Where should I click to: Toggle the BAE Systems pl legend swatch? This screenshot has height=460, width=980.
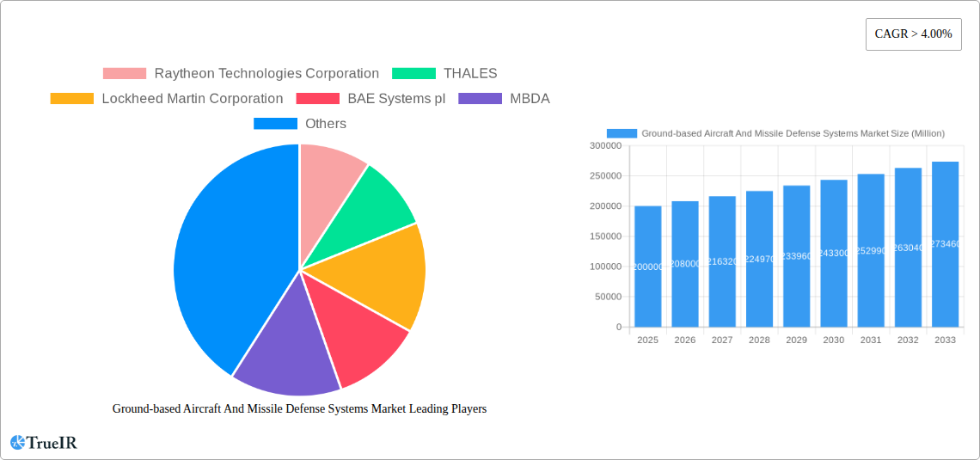tap(317, 98)
